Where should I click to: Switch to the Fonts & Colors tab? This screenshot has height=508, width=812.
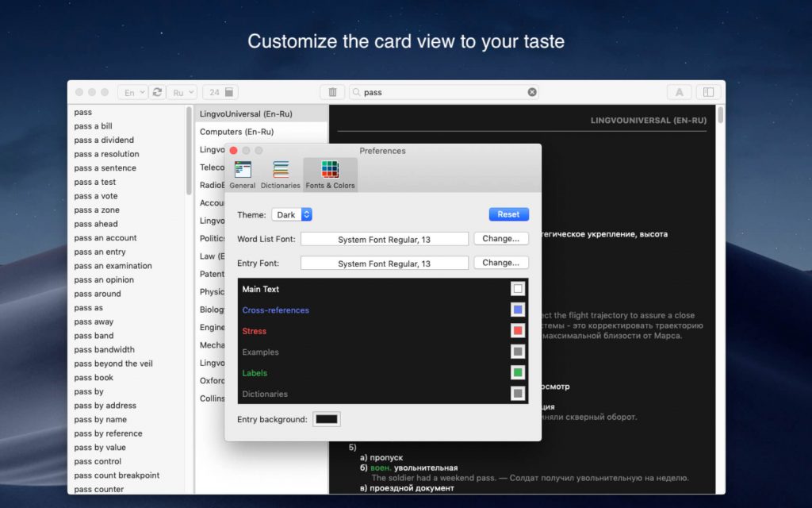click(x=330, y=175)
